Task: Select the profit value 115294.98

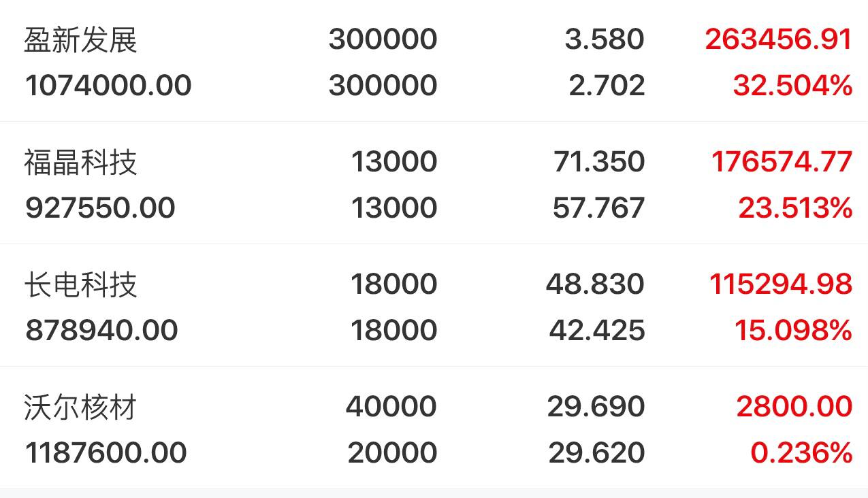Action: click(781, 284)
